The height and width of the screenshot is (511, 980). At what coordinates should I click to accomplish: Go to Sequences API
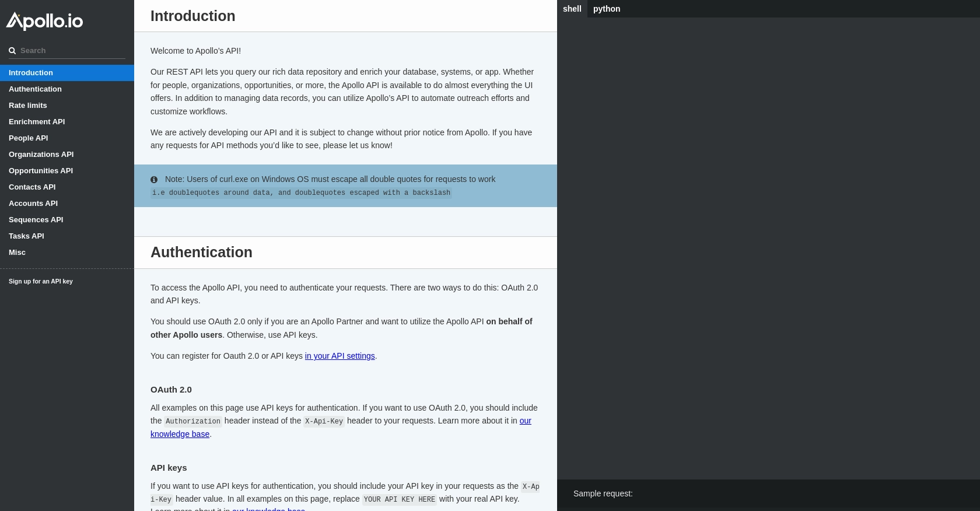67,220
